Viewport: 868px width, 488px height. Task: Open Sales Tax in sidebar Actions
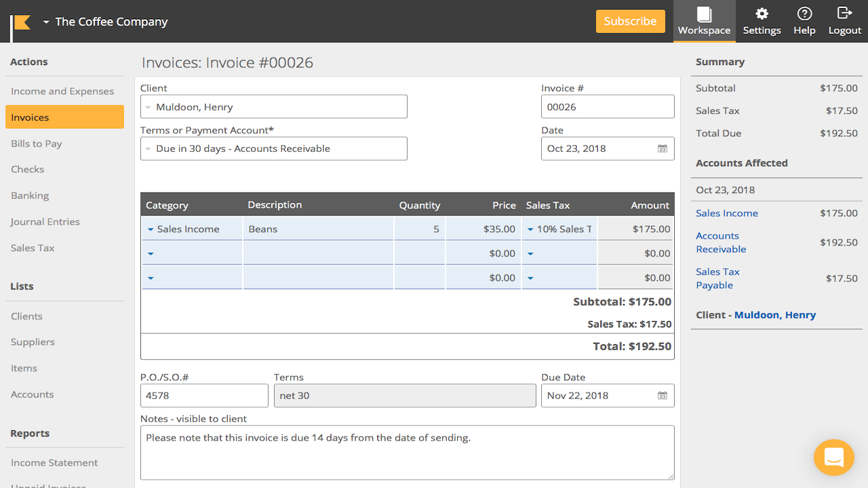33,248
